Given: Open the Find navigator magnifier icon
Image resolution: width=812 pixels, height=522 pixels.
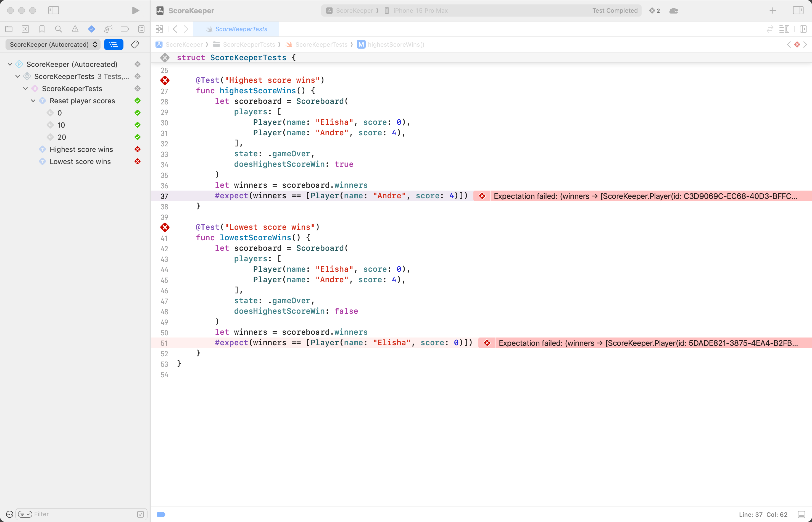Looking at the screenshot, I should click(58, 29).
